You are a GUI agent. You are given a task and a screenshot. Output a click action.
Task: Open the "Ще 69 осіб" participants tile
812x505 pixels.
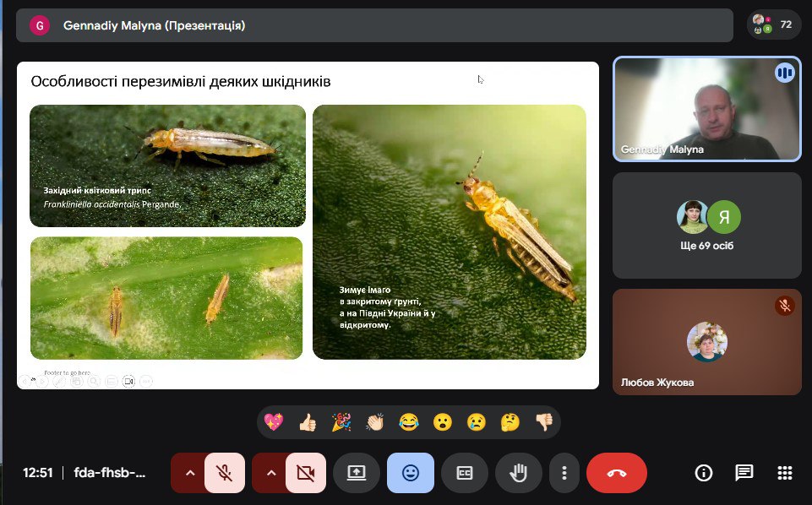point(706,225)
